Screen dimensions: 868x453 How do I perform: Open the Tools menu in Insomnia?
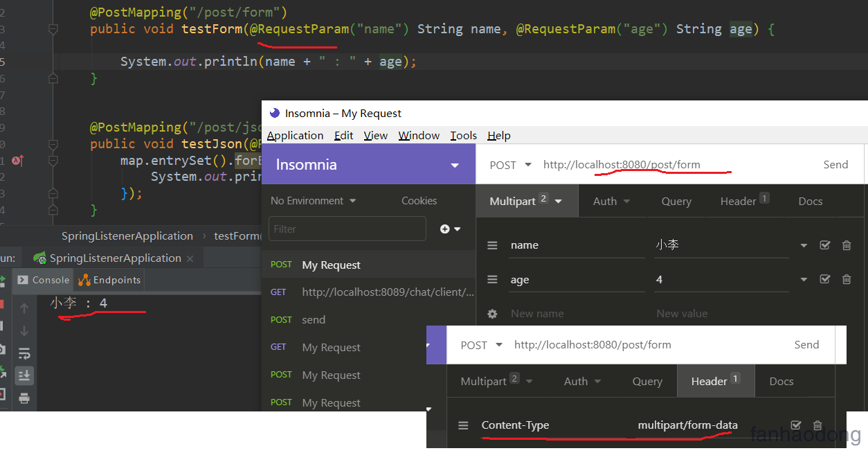pos(463,135)
